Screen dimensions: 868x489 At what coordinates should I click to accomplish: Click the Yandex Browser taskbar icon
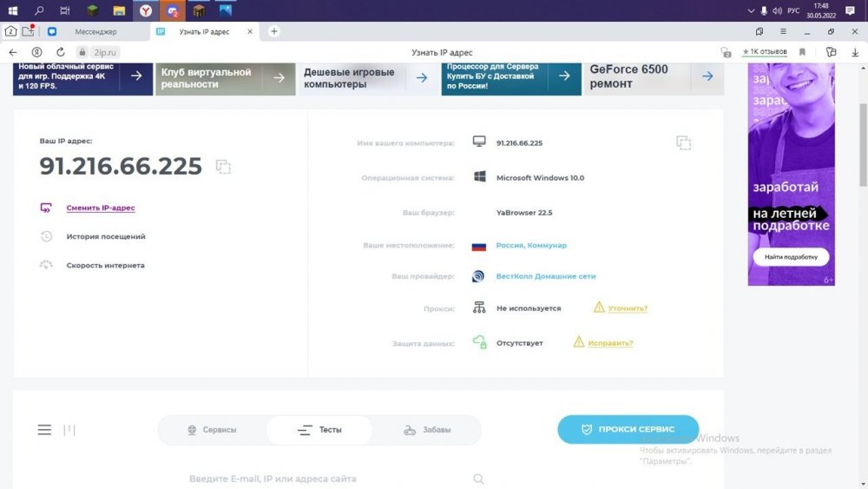[x=146, y=10]
